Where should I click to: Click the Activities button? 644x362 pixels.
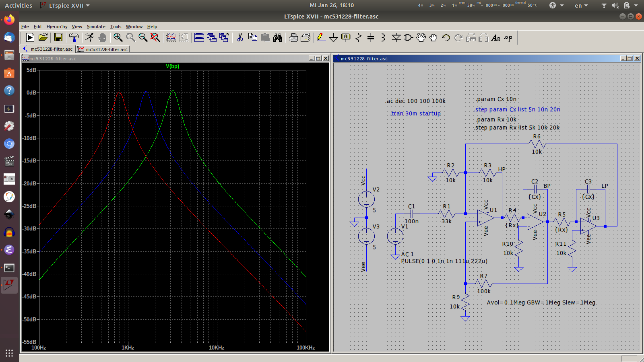(x=19, y=6)
